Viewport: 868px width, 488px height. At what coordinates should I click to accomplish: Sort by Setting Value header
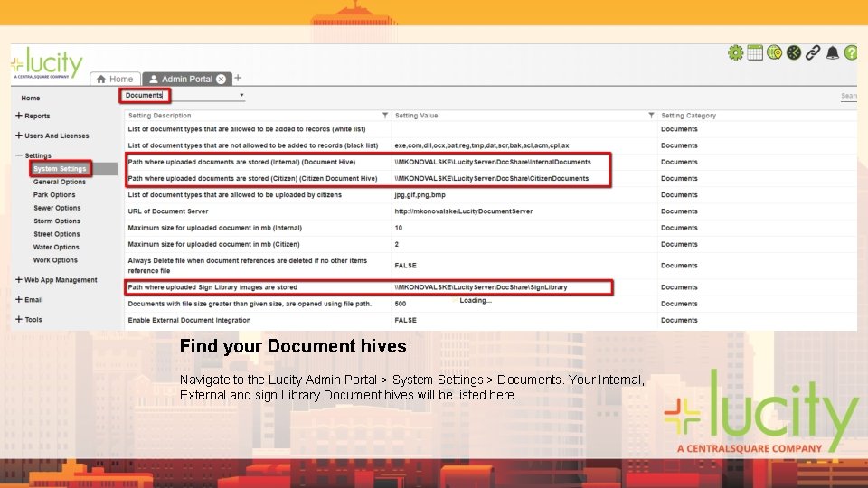[416, 116]
